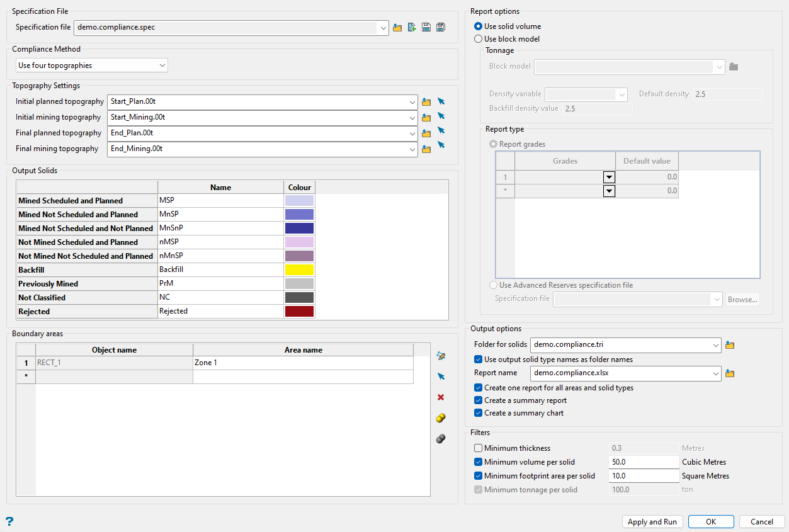Enable the Minimum thickness filter

(479, 448)
